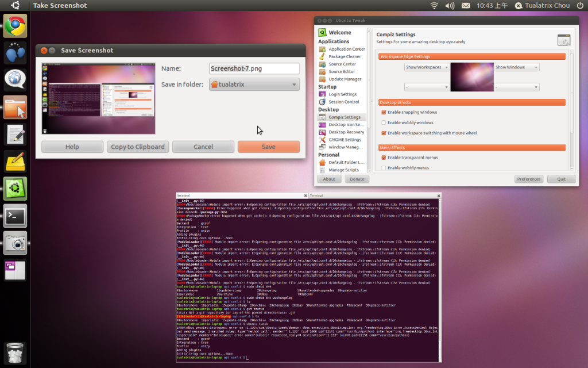Open the Tualatrix Chou user menu
The height and width of the screenshot is (368, 588).
(543, 5)
